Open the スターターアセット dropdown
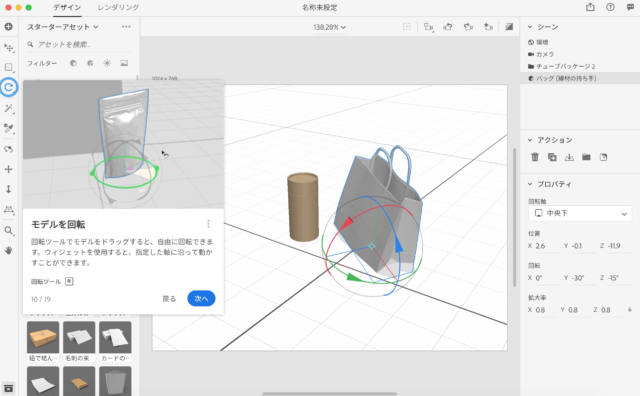640x396 pixels. coord(63,27)
